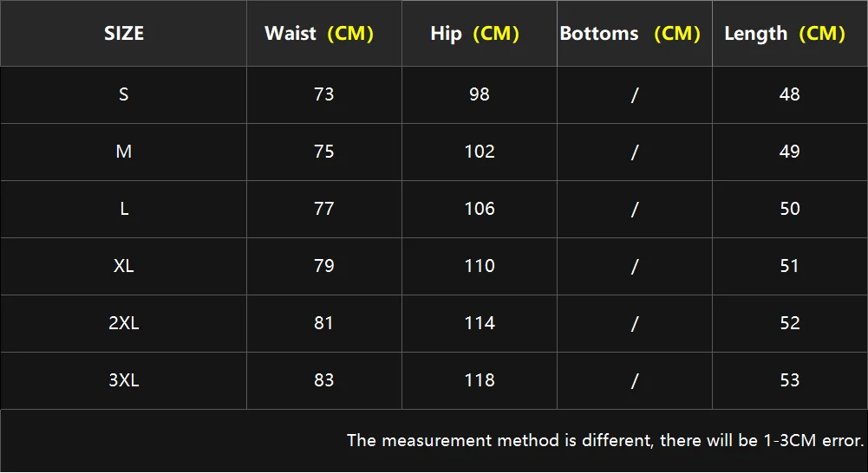Select the S size cell
This screenshot has height=473, width=868.
click(x=124, y=94)
